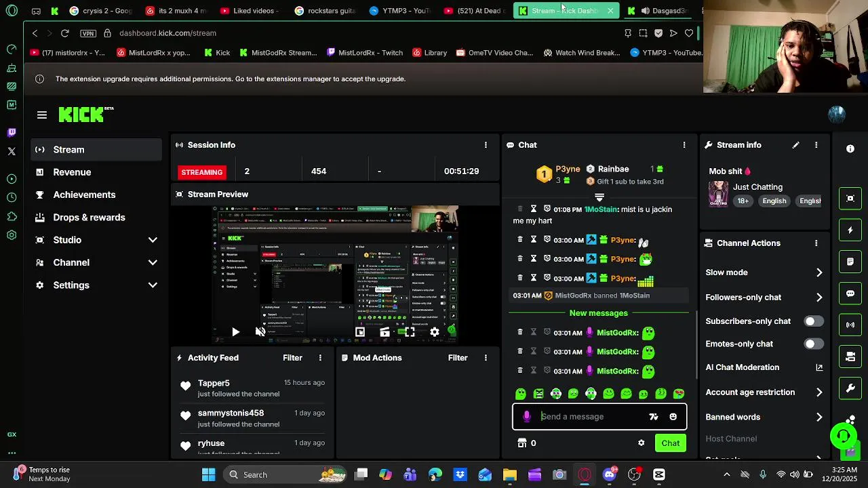The width and height of the screenshot is (868, 488).
Task: Click the taskbar Search box
Action: pos(285,475)
